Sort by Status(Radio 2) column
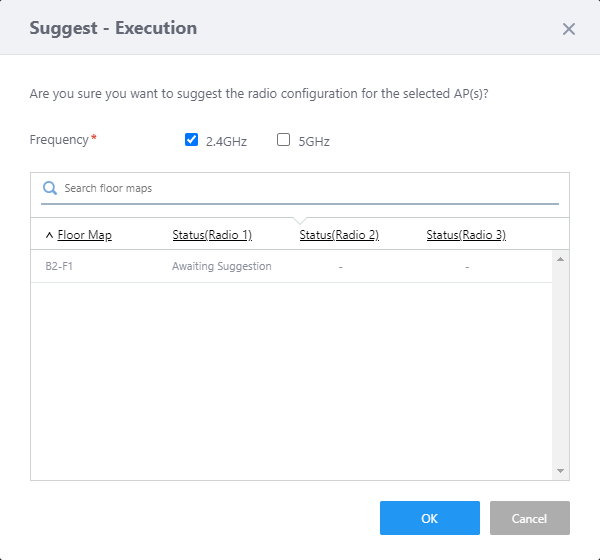 339,235
